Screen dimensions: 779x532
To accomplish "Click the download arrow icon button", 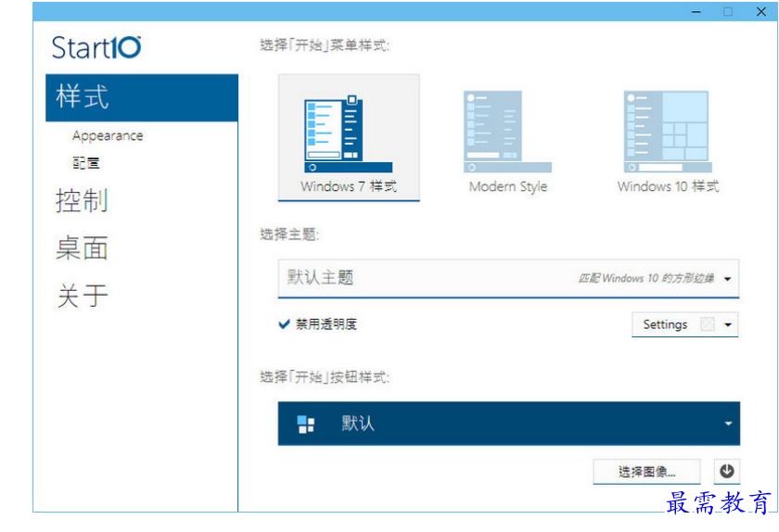I will coord(727,471).
